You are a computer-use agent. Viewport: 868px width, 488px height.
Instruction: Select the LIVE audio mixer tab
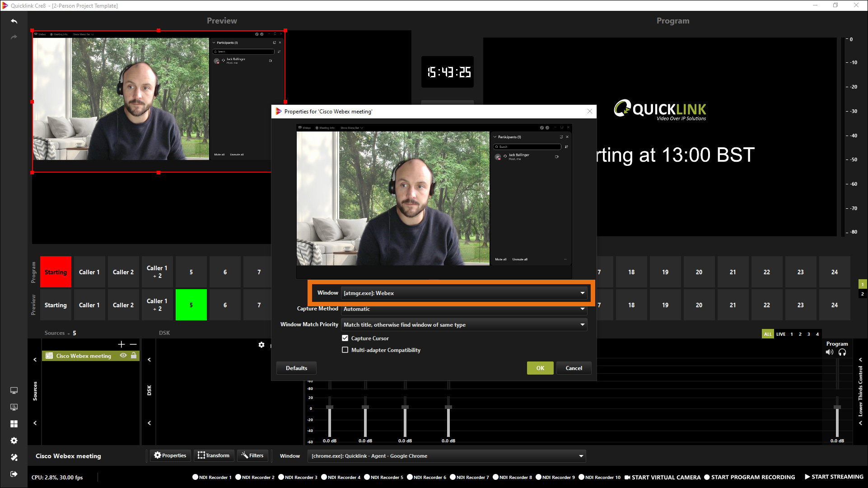[x=781, y=334]
